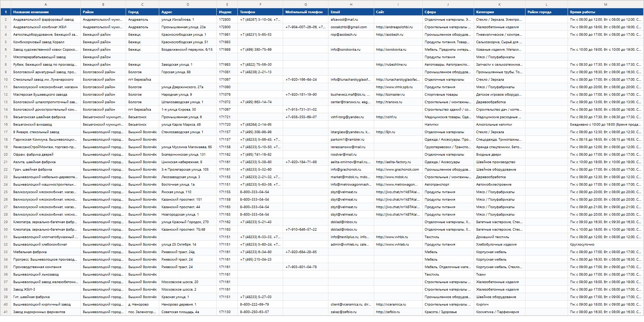Select phone cell '8-800-222-69-79'
The width and height of the screenshot is (644, 322).
coord(260,305)
